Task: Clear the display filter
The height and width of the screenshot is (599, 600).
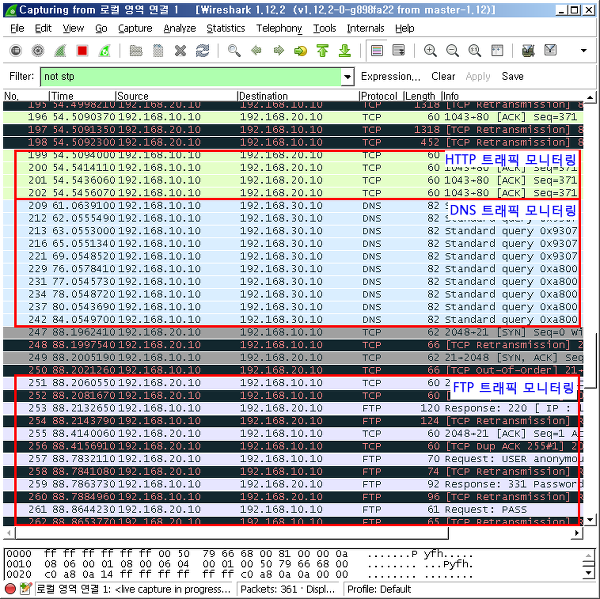Action: point(443,77)
